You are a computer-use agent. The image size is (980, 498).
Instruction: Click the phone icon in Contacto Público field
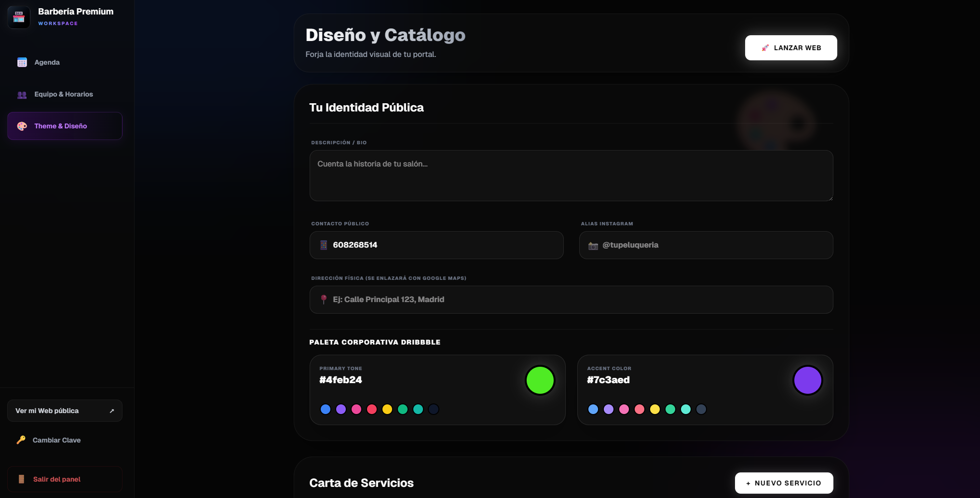(324, 245)
